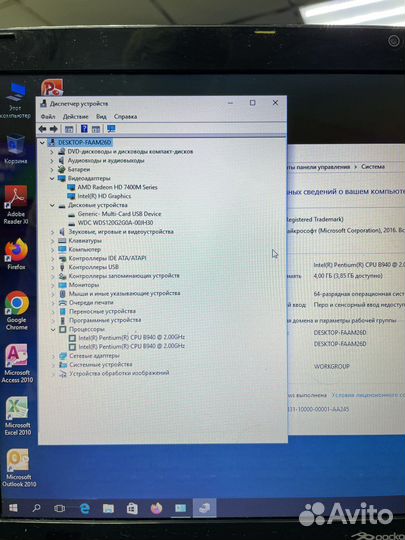
Task: Expand DVD-дисководы category arrow
Action: click(52, 152)
